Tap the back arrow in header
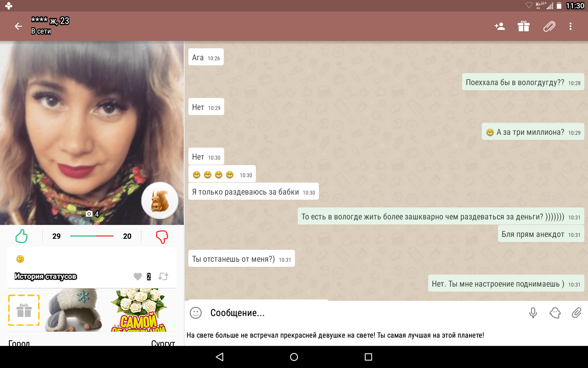This screenshot has height=368, width=588. click(18, 26)
